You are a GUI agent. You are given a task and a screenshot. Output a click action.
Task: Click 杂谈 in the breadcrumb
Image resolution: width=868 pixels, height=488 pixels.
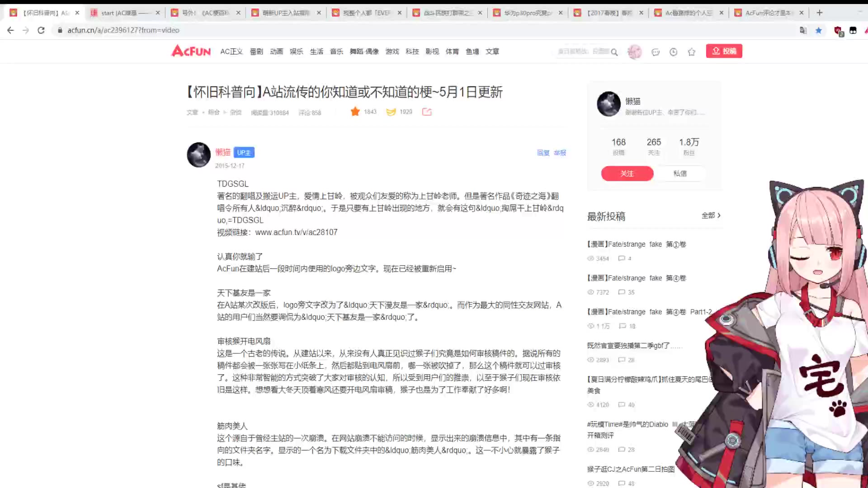click(x=236, y=112)
